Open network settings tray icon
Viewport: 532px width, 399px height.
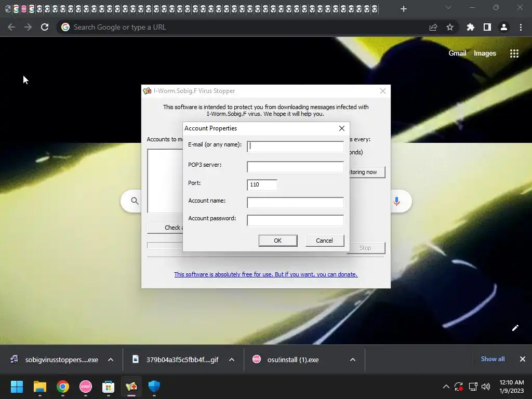point(473,387)
